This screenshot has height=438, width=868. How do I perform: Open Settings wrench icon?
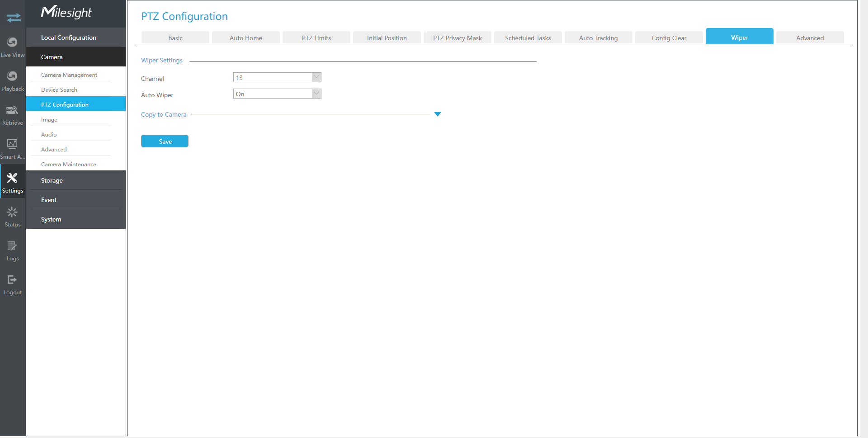13,178
